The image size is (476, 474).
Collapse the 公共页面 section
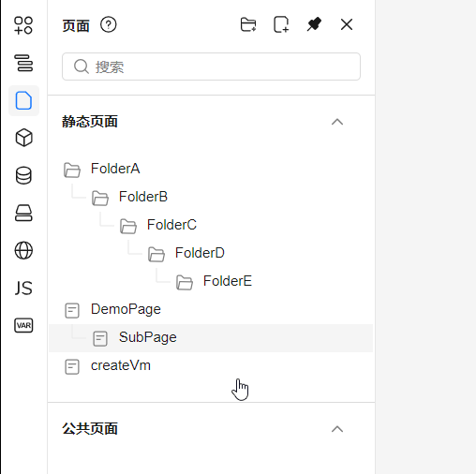click(x=337, y=429)
